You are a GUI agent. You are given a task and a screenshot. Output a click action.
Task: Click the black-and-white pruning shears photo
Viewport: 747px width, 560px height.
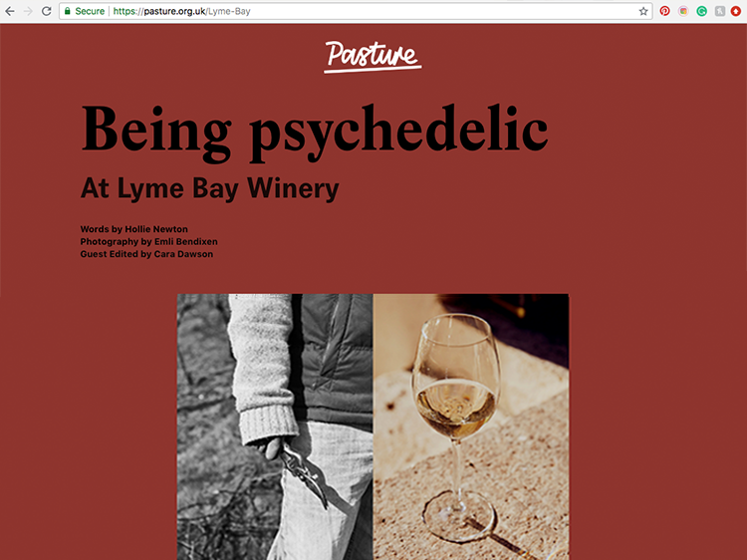[275, 426]
